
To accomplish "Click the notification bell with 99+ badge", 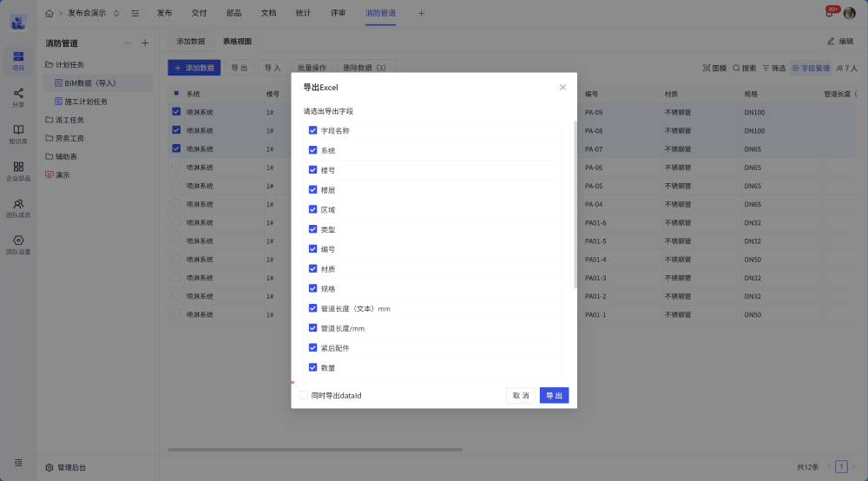I will 829,13.
